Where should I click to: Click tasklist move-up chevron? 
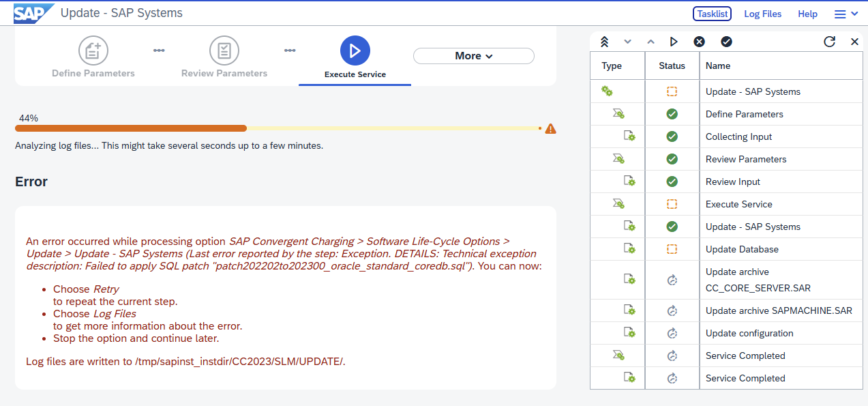(650, 42)
